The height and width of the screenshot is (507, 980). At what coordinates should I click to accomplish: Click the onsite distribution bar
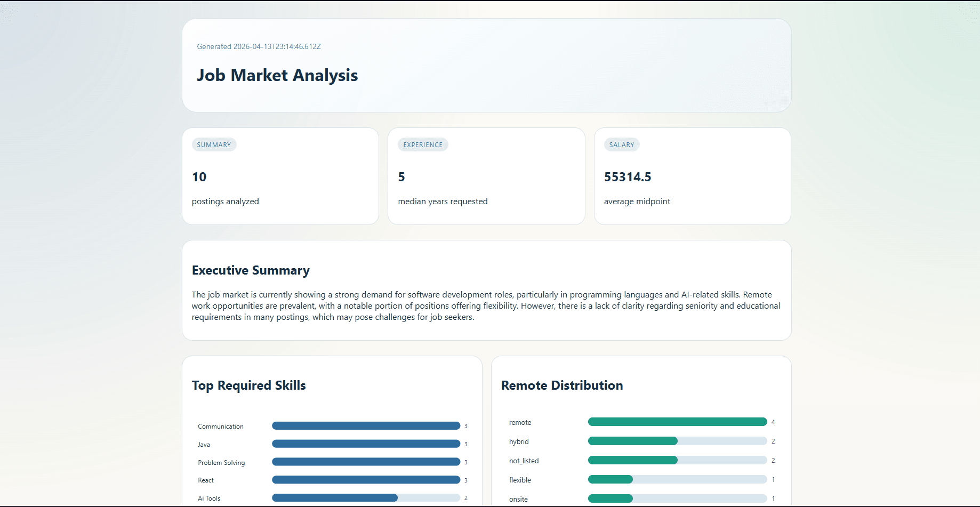pos(677,498)
